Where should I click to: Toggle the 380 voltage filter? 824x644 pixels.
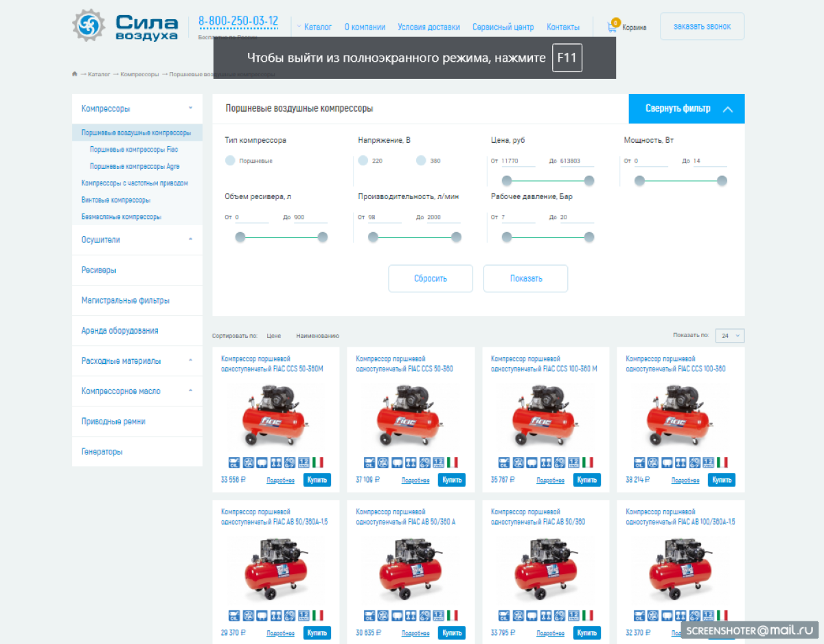pos(422,161)
